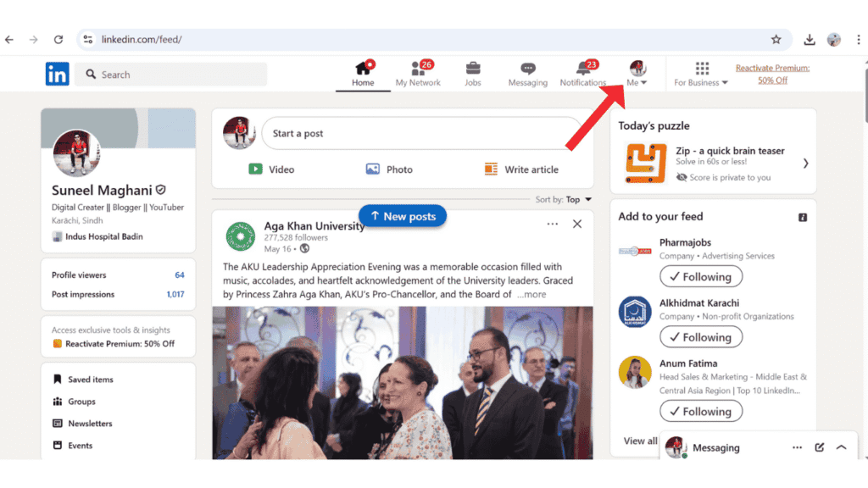
Task: Open the three-dot menu on Aga Khan post
Action: coord(553,225)
